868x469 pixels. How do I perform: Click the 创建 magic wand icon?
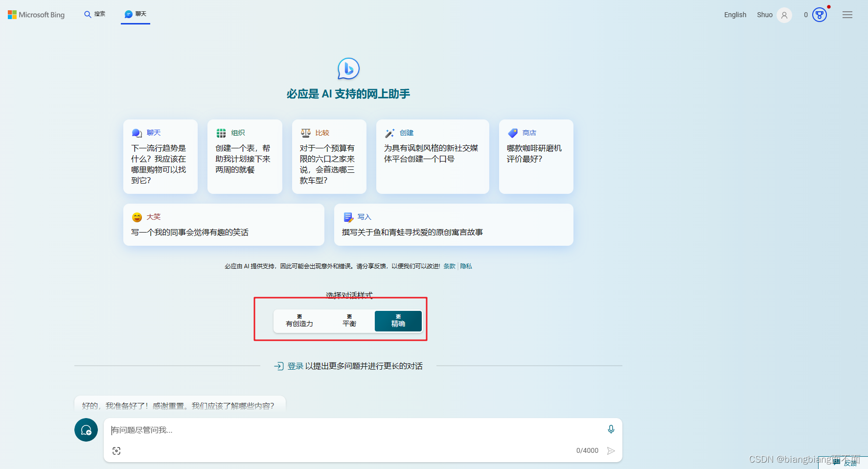click(390, 133)
